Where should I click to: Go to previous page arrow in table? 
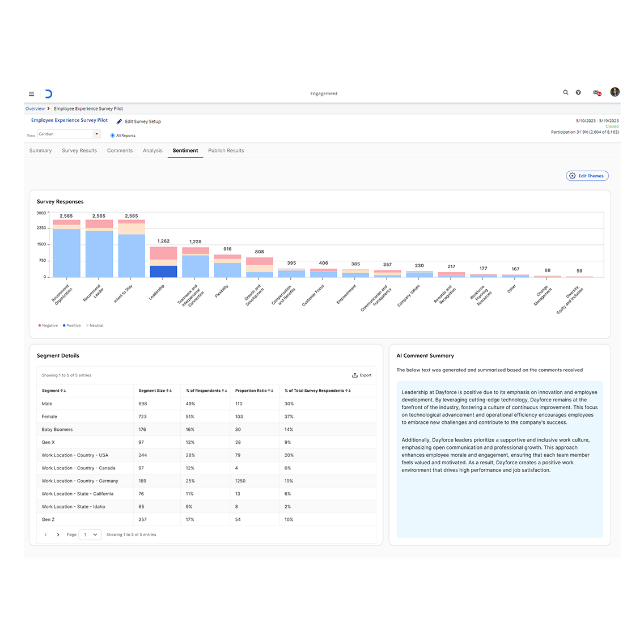(x=45, y=535)
